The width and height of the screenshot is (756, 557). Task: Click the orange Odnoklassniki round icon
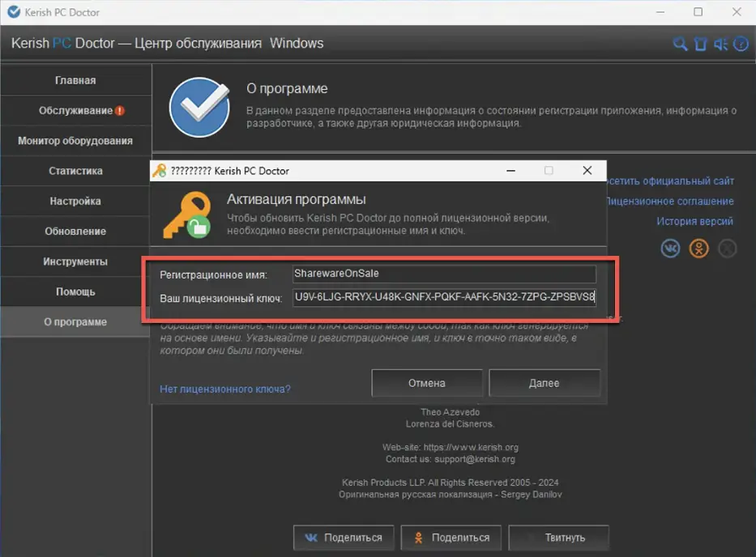pyautogui.click(x=698, y=249)
